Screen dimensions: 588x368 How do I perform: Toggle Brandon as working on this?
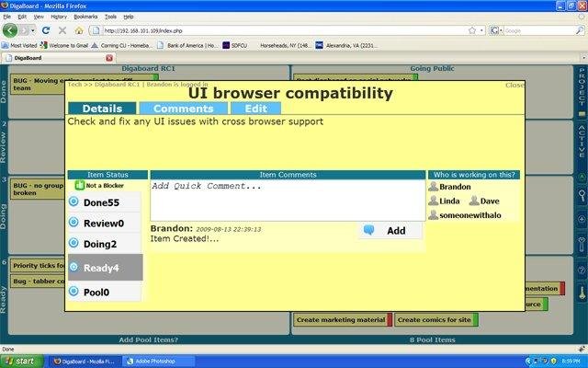click(449, 187)
